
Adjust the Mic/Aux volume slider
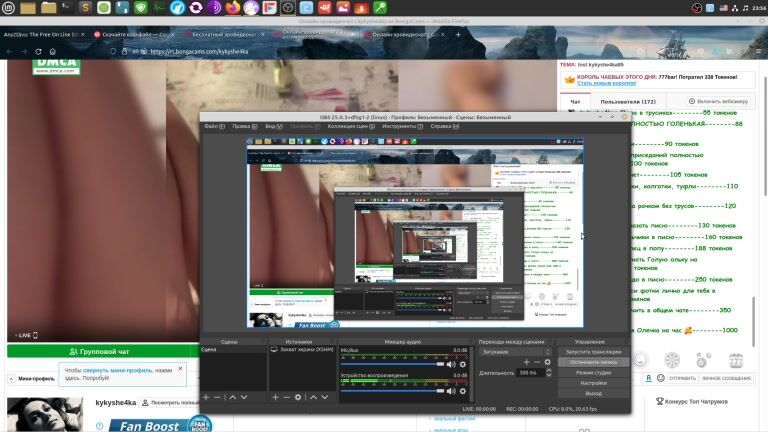(x=390, y=364)
